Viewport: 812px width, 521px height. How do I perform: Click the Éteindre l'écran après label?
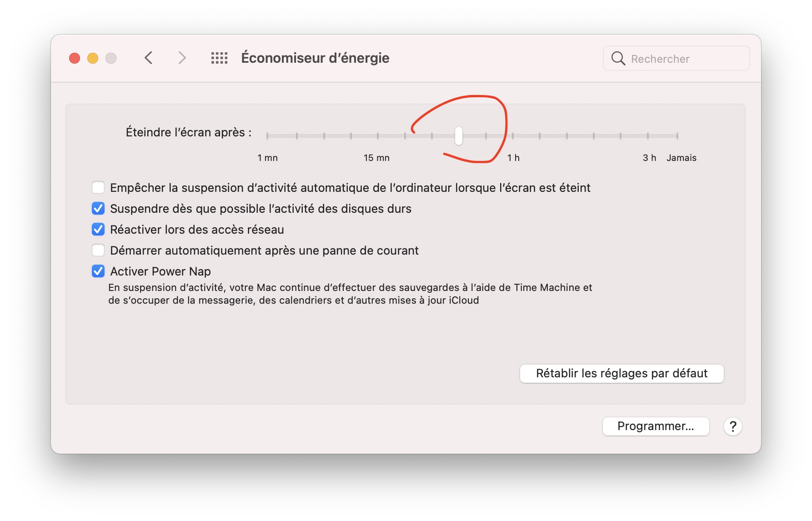coord(189,132)
